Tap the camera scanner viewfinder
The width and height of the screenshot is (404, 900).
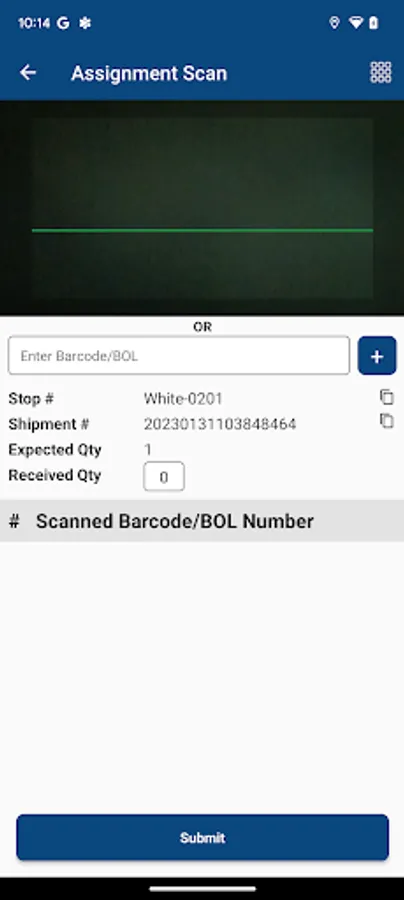click(x=202, y=208)
